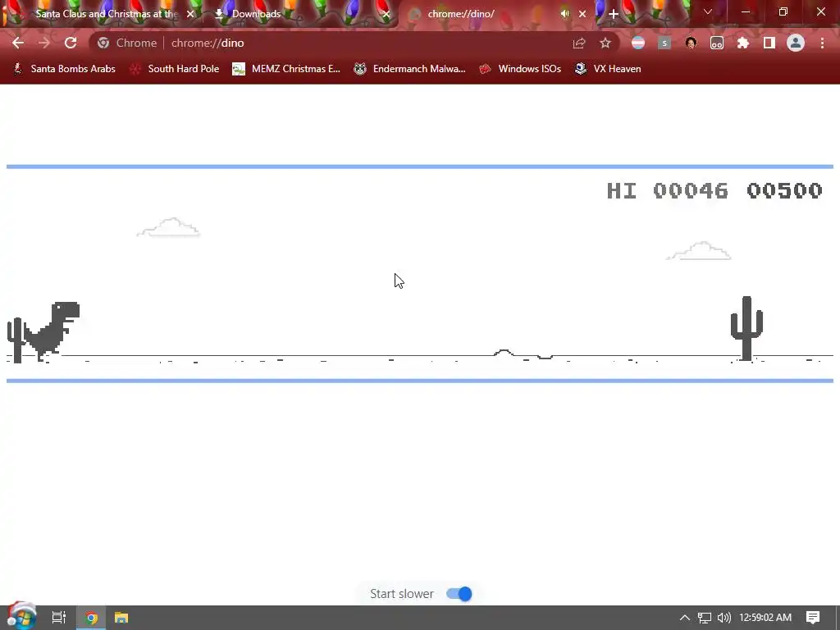Image resolution: width=840 pixels, height=630 pixels.
Task: Open the MEMZ Christmas E... bookmark
Action: point(286,69)
